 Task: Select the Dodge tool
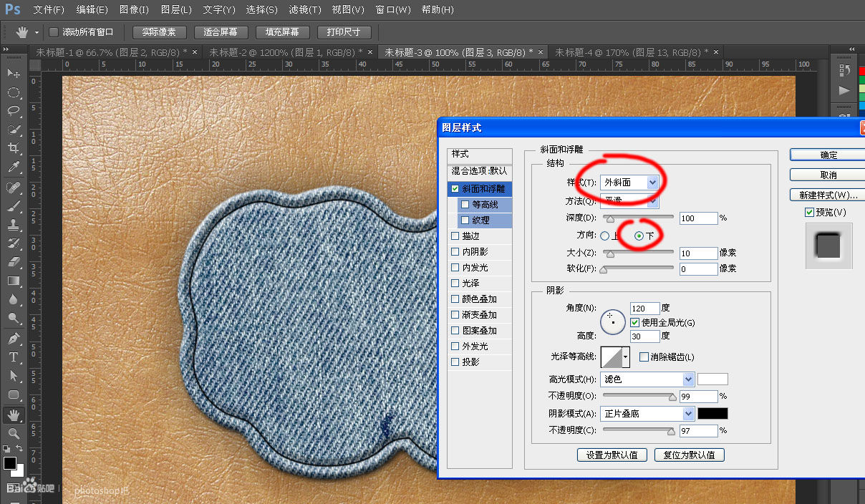(x=13, y=318)
